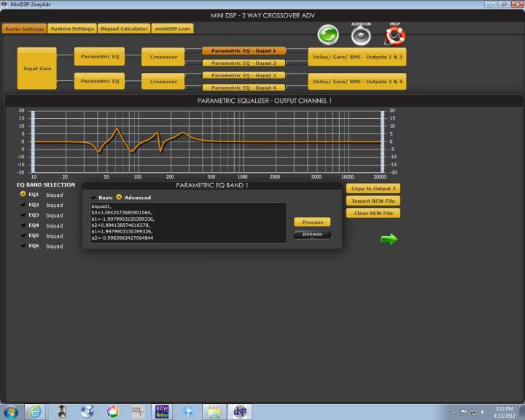Select the EQ1 band radio button
This screenshot has width=525, height=420.
pyautogui.click(x=23, y=194)
